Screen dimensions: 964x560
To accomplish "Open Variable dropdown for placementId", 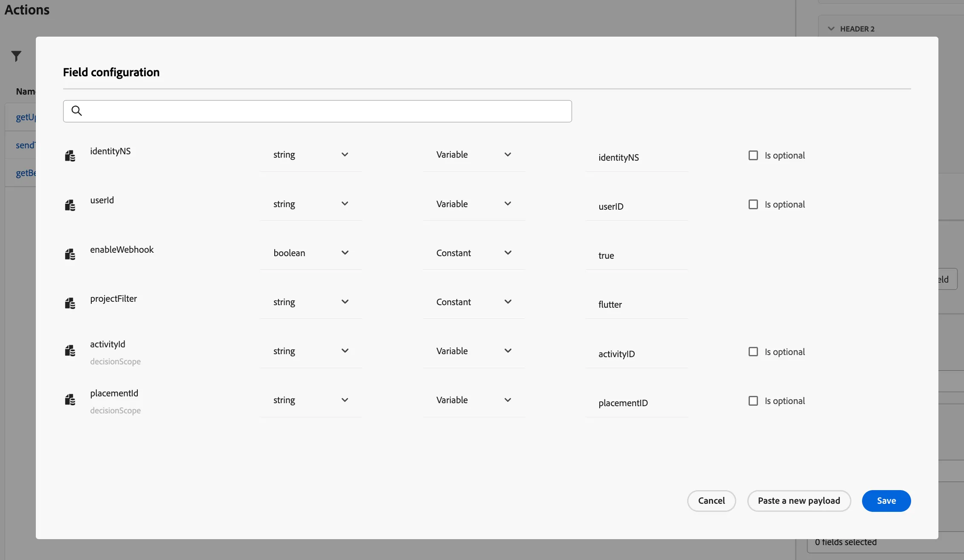I will click(474, 400).
